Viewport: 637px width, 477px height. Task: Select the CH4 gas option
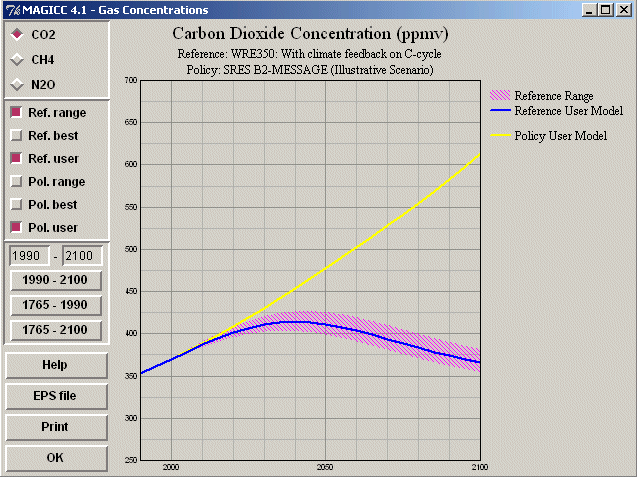click(16, 60)
